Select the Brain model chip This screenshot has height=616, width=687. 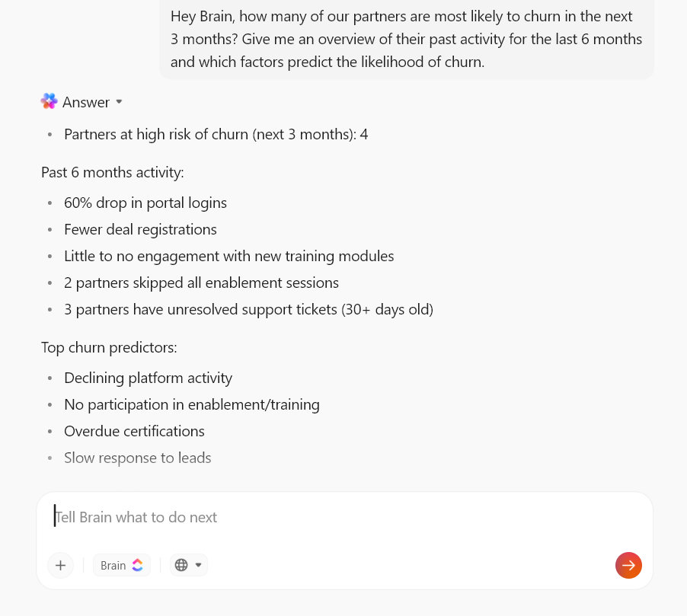click(x=121, y=565)
